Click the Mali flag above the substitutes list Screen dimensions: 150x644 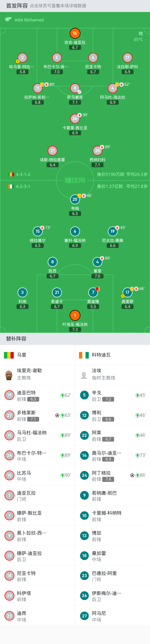[9, 355]
